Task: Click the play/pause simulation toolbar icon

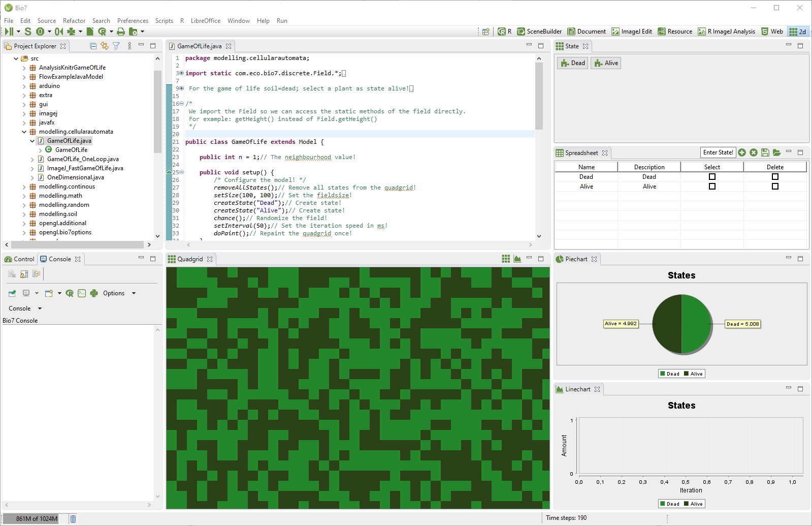Action: point(9,32)
